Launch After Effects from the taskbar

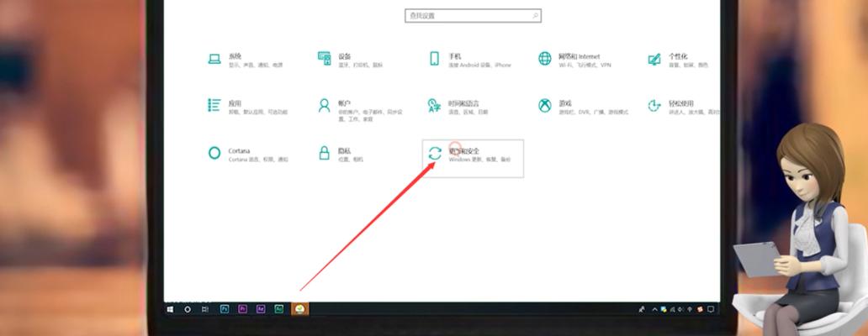tap(261, 309)
